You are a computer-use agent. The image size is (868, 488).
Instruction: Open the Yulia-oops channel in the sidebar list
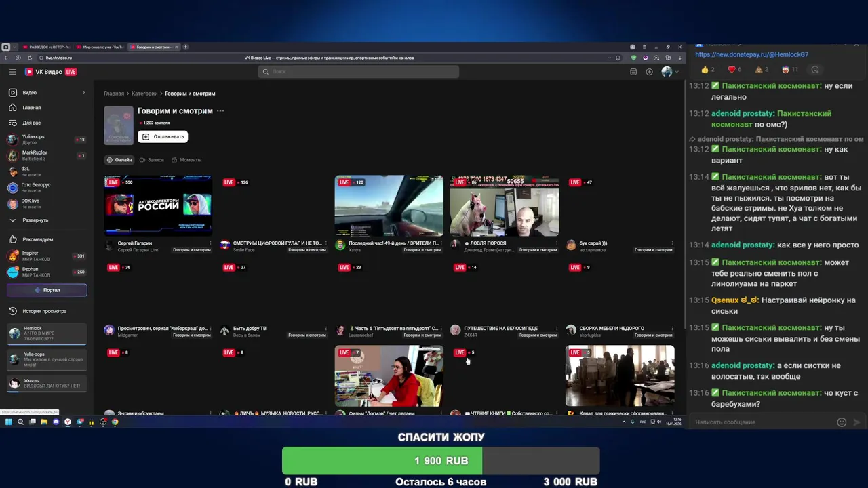pyautogui.click(x=47, y=140)
